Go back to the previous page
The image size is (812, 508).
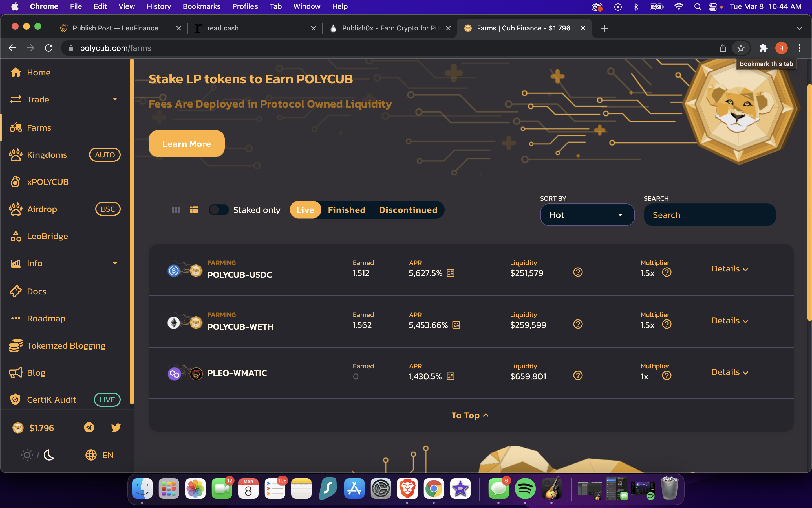(12, 48)
